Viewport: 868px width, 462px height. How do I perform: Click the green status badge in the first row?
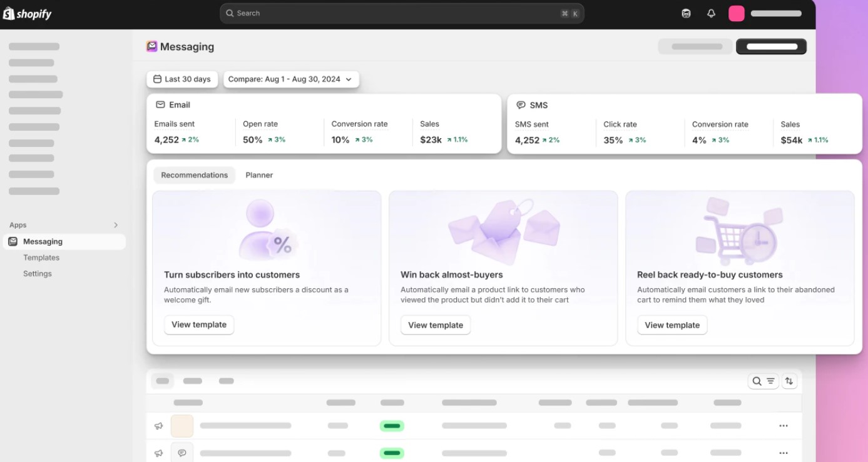392,426
